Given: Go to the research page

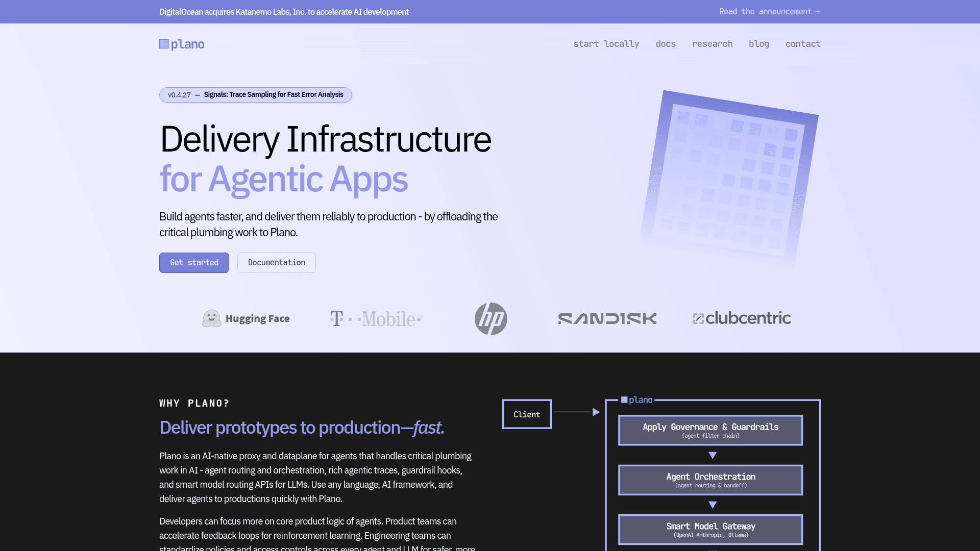Looking at the screenshot, I should click(x=712, y=44).
